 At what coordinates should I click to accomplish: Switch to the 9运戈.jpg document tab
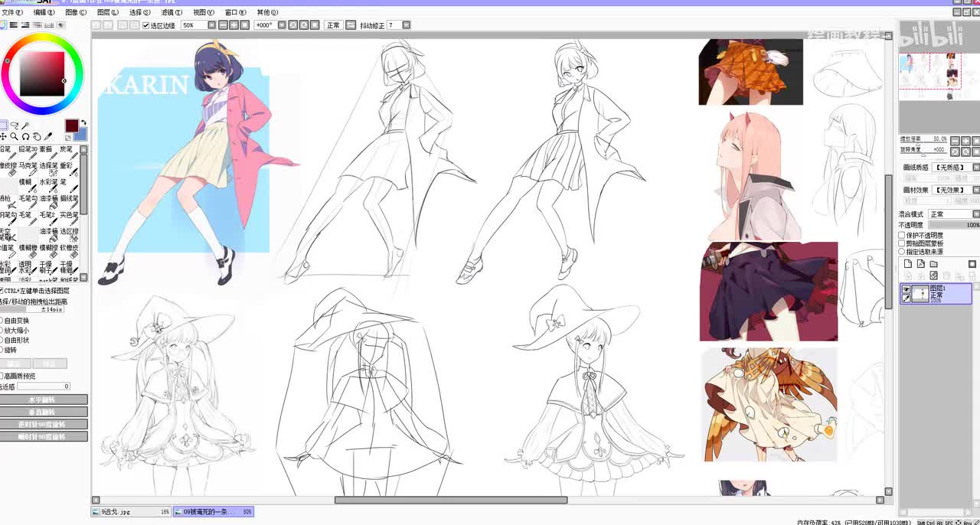click(x=132, y=511)
